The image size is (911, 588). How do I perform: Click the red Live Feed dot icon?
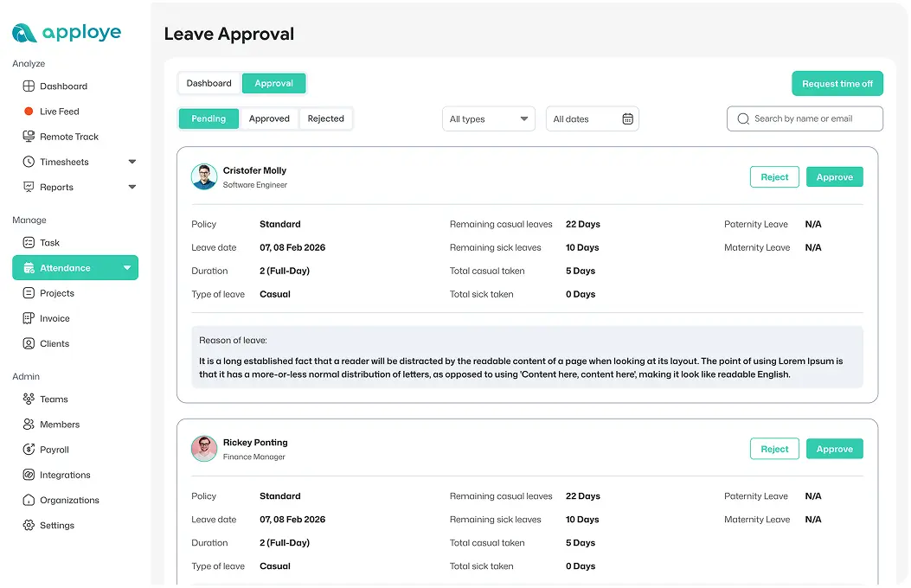pyautogui.click(x=29, y=111)
